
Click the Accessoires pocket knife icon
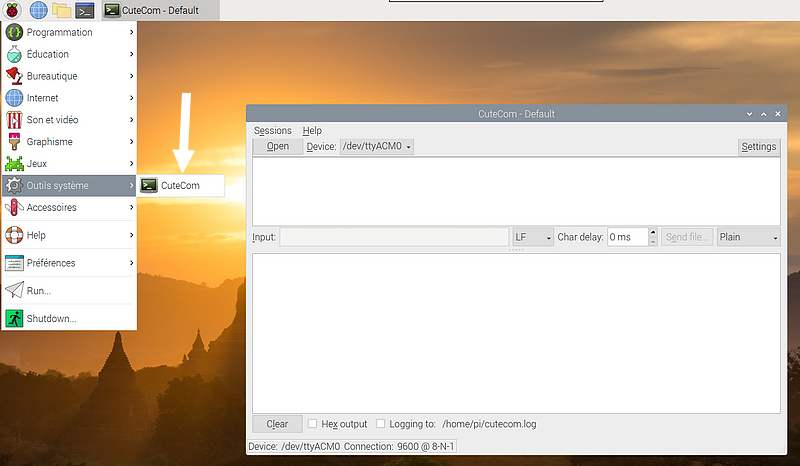click(14, 207)
